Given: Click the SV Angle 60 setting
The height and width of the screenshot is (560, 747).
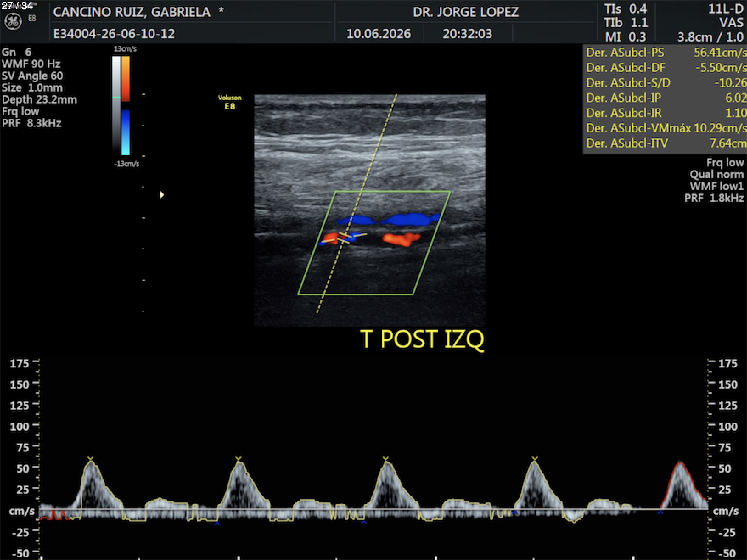Looking at the screenshot, I should point(32,76).
